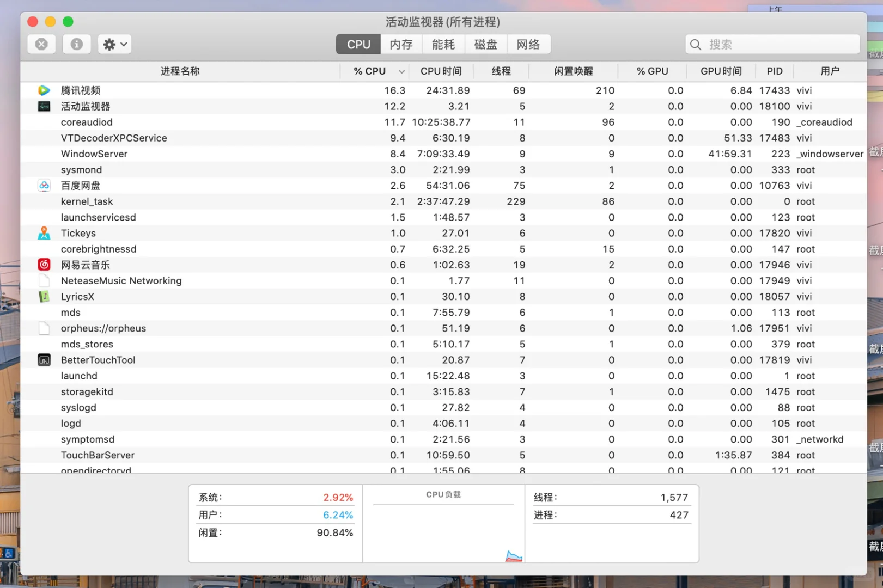This screenshot has height=588, width=883.
Task: Switch to the 网络 tab
Action: coord(528,44)
